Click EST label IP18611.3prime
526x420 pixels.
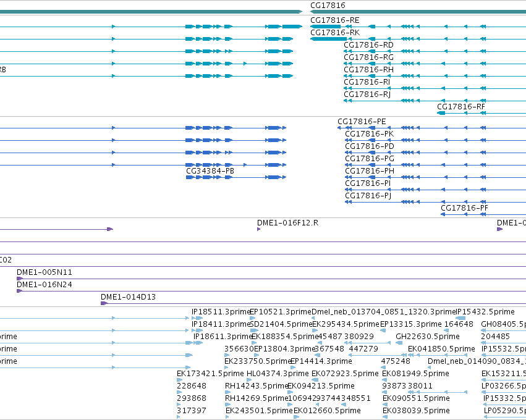(222, 337)
